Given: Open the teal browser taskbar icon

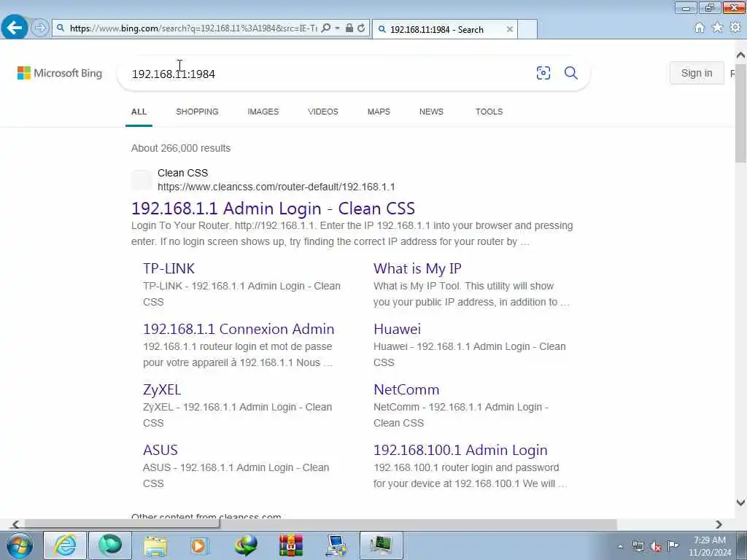Looking at the screenshot, I should point(110,545).
